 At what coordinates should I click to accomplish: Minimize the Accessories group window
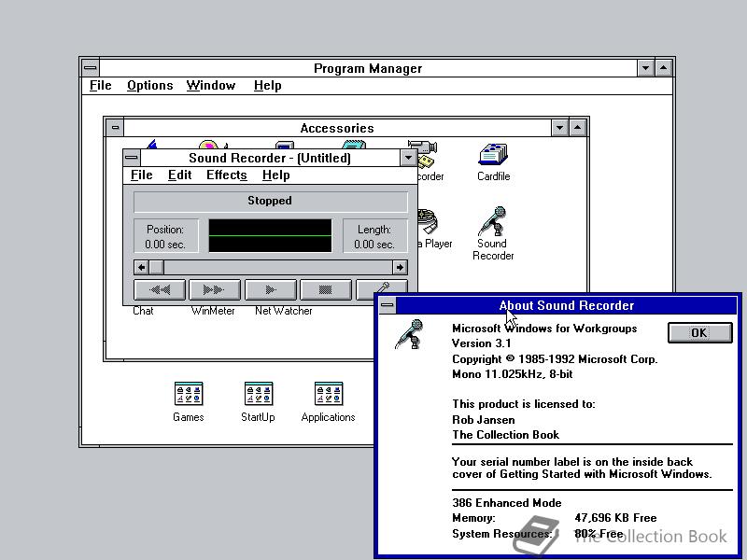pyautogui.click(x=559, y=128)
